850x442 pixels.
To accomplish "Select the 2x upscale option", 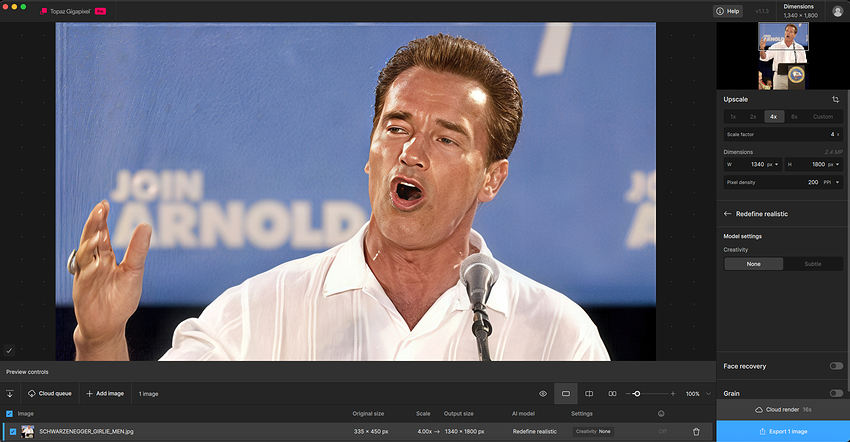I will 753,117.
